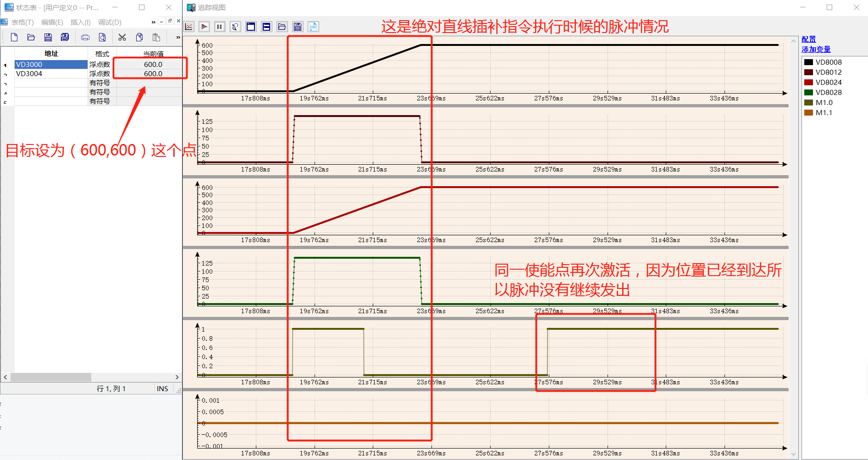Image resolution: width=868 pixels, height=460 pixels.
Task: Click the trace view window title icon
Action: pyautogui.click(x=191, y=7)
